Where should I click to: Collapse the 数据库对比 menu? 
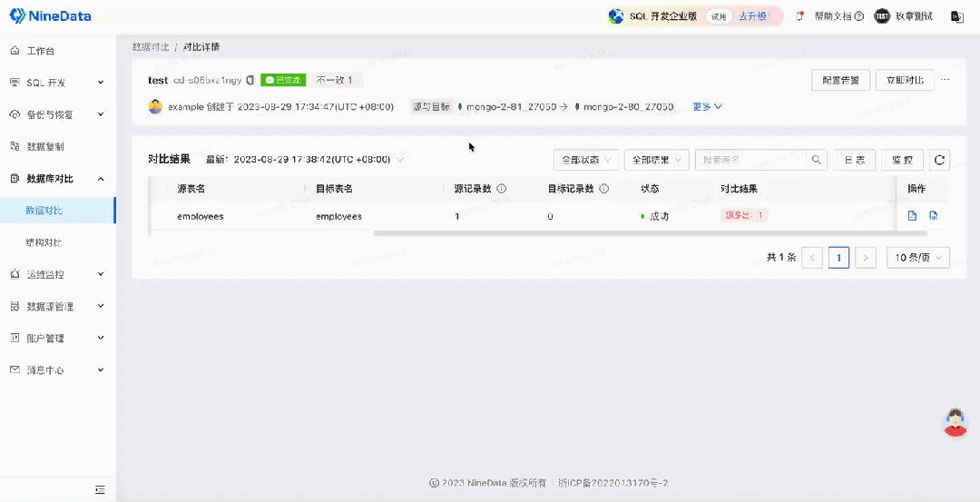[x=102, y=179]
